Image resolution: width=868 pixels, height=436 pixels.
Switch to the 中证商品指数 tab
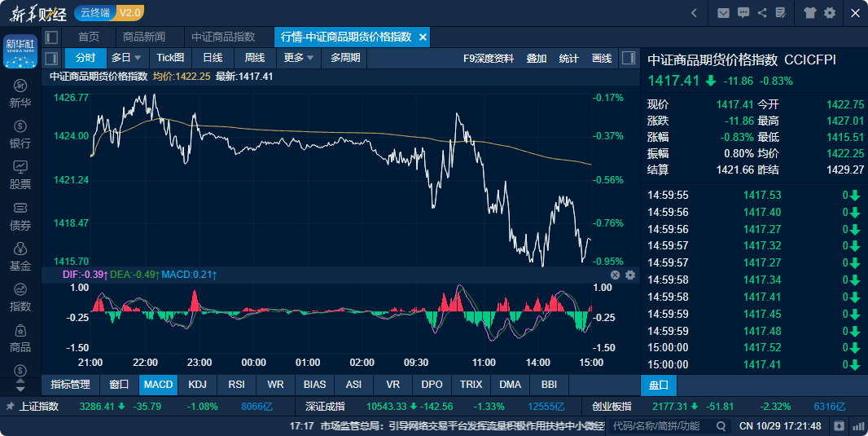click(223, 37)
